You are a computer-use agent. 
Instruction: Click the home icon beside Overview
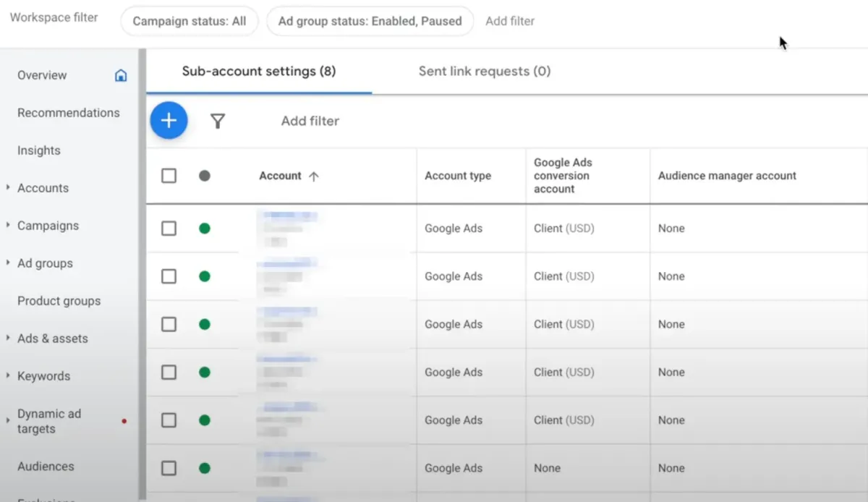[121, 75]
